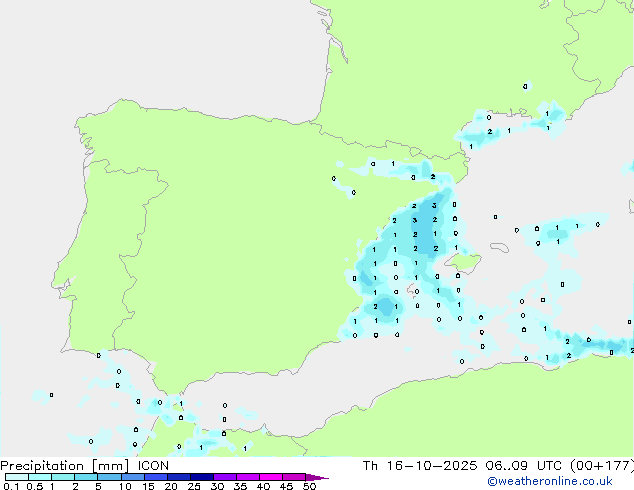Pick the 30–35 mm purple legend swatch
634x490 pixels.
coord(225,477)
